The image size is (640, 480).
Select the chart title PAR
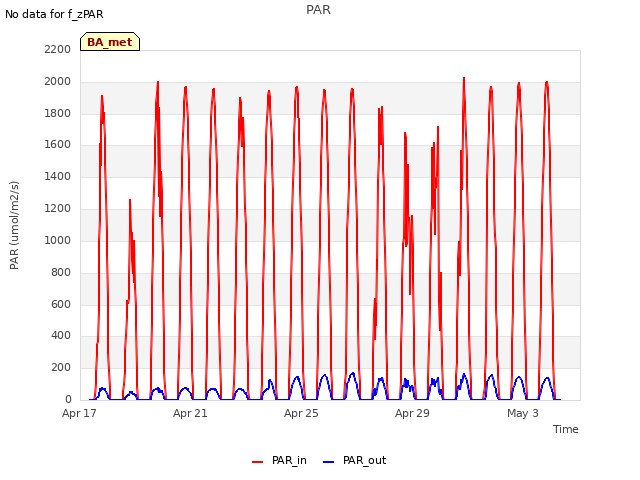point(318,10)
